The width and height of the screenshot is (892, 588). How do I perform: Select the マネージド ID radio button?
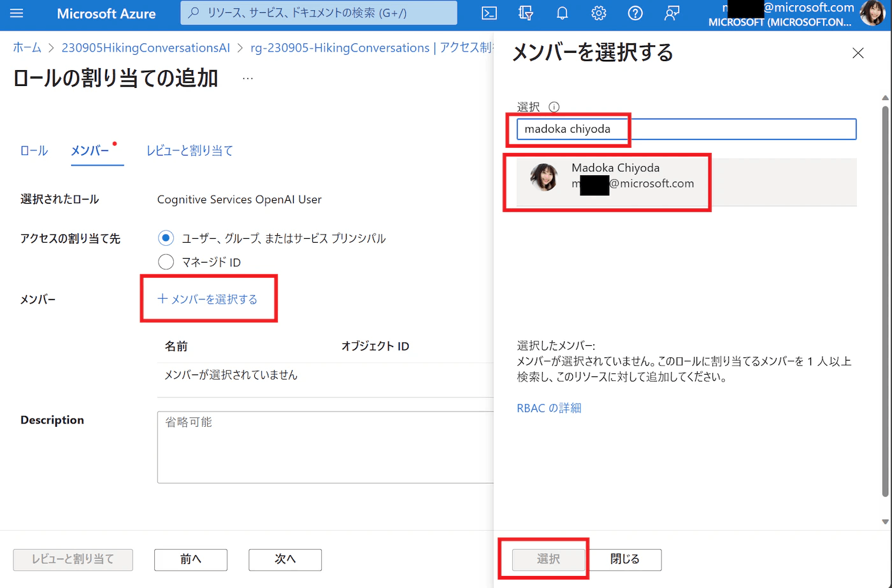[x=166, y=262]
